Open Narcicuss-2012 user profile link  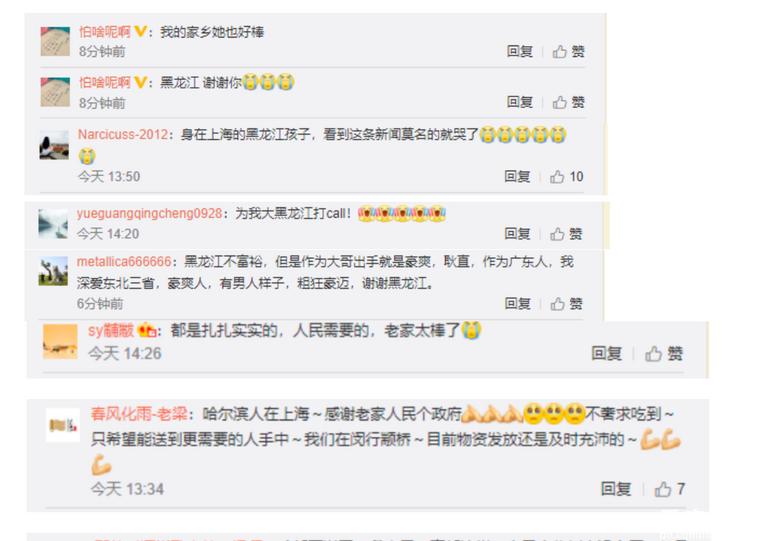(x=123, y=134)
